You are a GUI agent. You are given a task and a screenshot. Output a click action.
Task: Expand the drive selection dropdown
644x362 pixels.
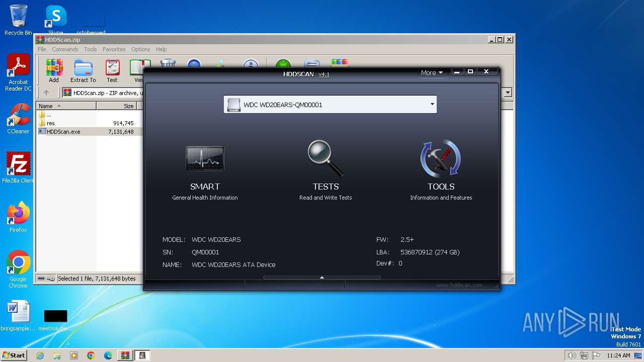(432, 105)
